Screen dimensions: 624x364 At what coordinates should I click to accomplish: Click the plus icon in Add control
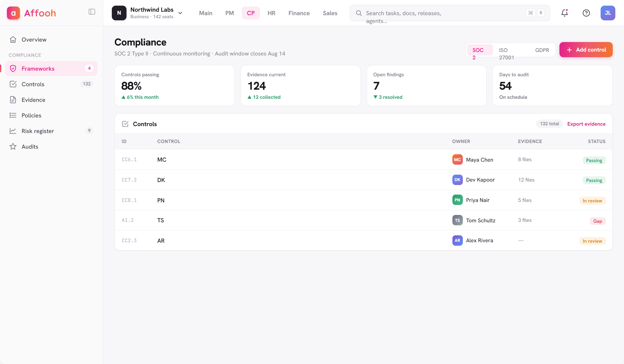(569, 50)
